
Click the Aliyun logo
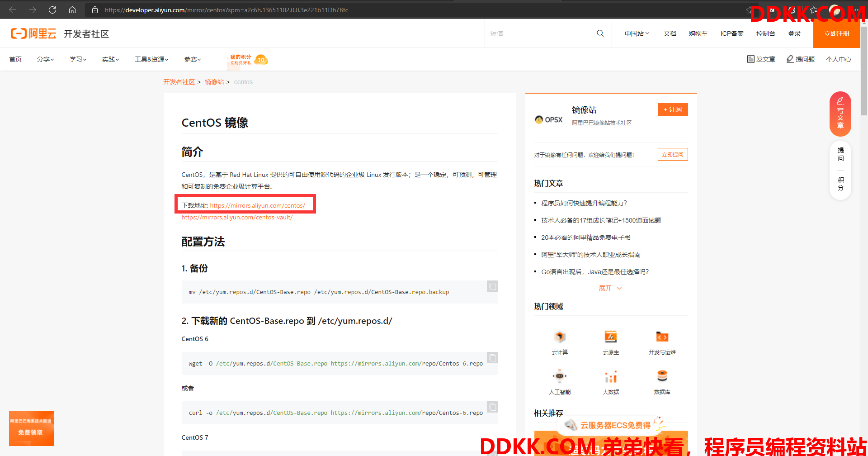pos(33,33)
